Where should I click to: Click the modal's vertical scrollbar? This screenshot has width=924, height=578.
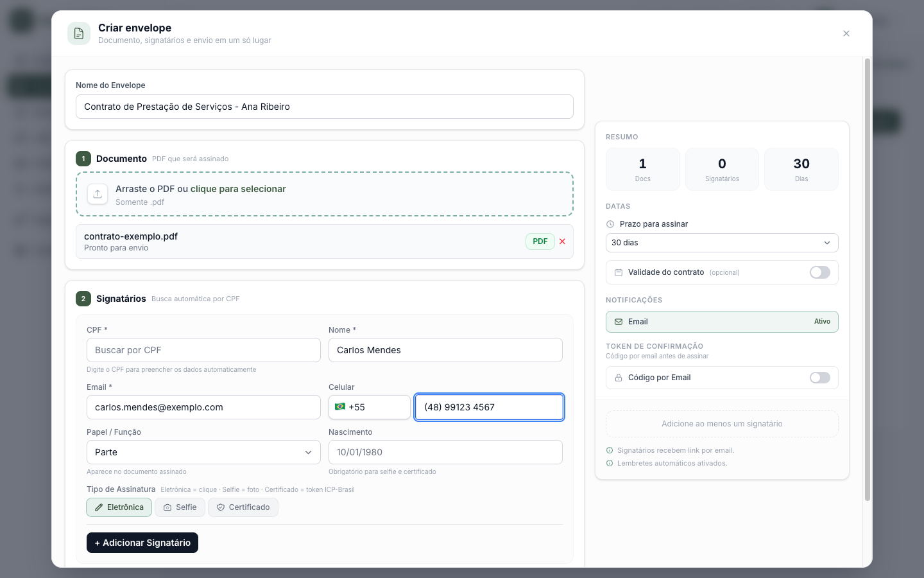point(868,279)
